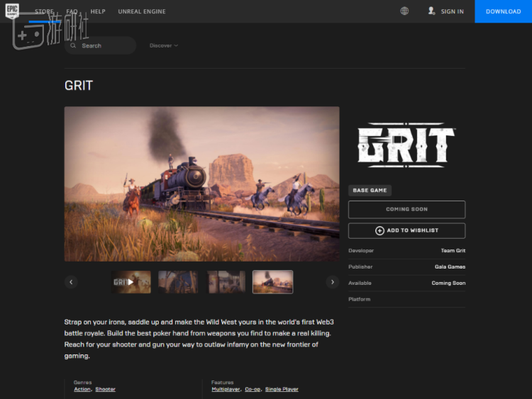532x399 pixels.
Task: Show next screenshot with right arrow
Action: click(333, 282)
